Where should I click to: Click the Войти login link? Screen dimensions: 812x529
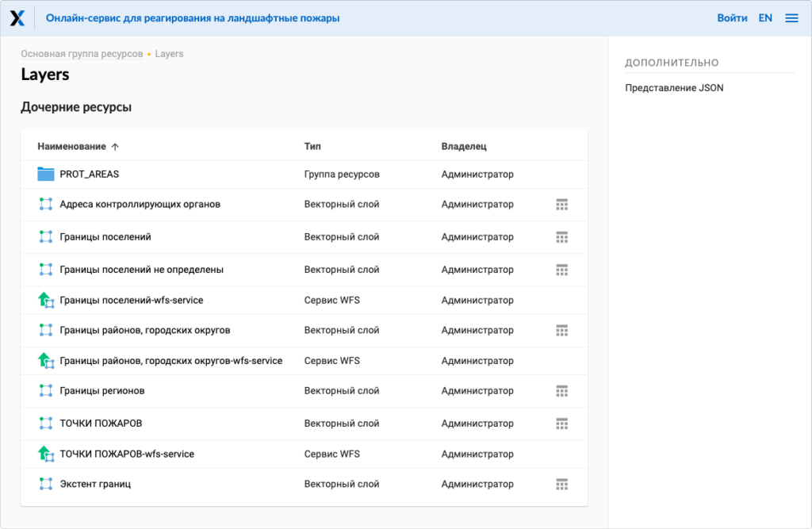(x=732, y=17)
